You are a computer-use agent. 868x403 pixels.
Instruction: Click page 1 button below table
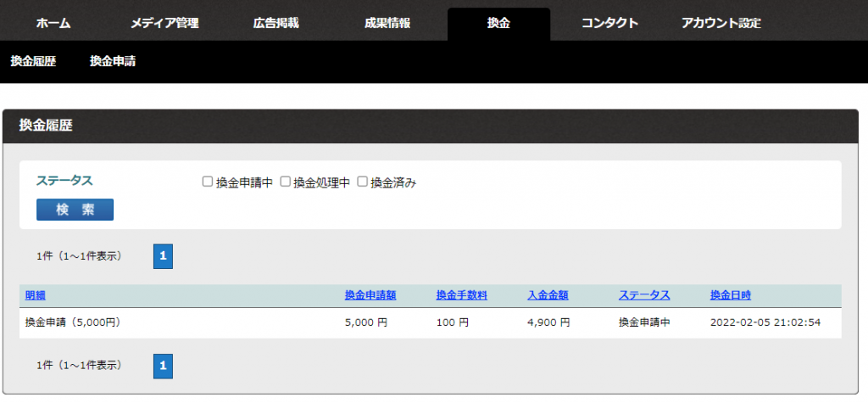pyautogui.click(x=163, y=366)
